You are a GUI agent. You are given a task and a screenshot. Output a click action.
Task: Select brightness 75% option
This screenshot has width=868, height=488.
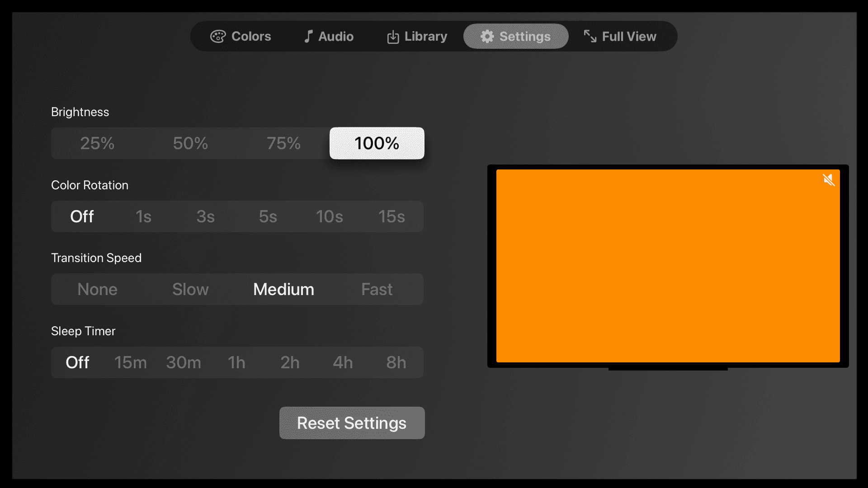284,143
